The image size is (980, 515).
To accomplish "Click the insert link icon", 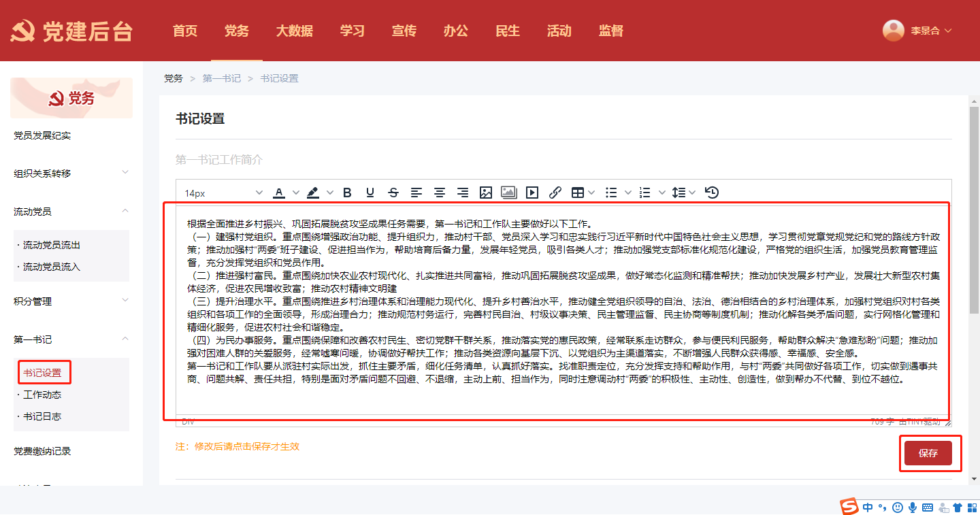I will click(x=555, y=193).
